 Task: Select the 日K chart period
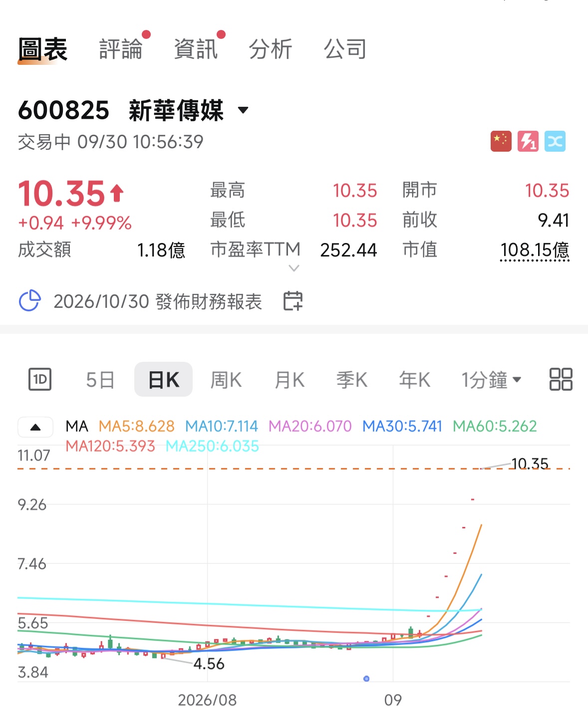tap(164, 380)
